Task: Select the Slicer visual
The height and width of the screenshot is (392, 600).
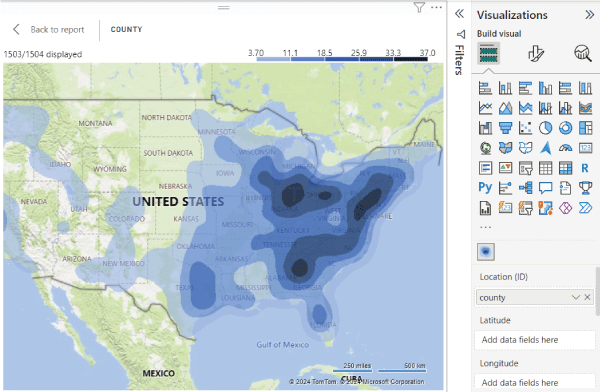Action: click(525, 168)
